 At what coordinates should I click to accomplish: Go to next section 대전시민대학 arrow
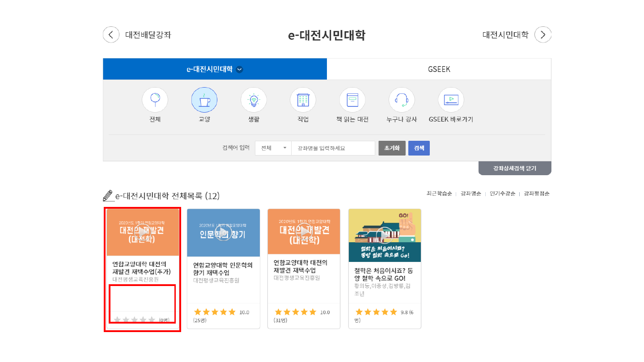[543, 35]
